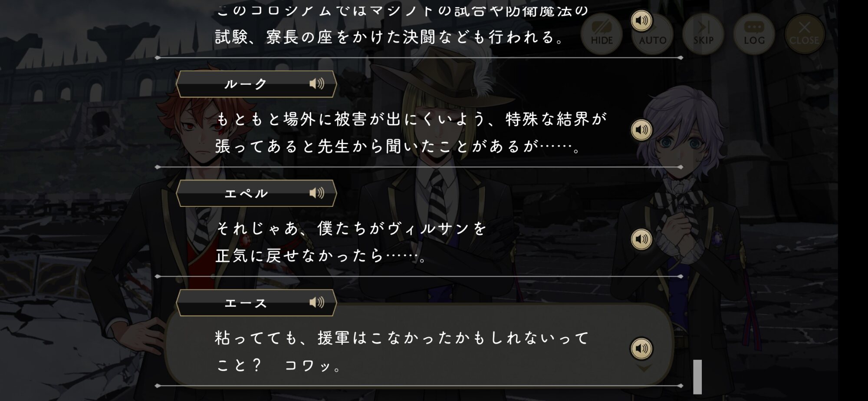
Task: Expand down arrow under エース's dialogue
Action: pyautogui.click(x=644, y=368)
